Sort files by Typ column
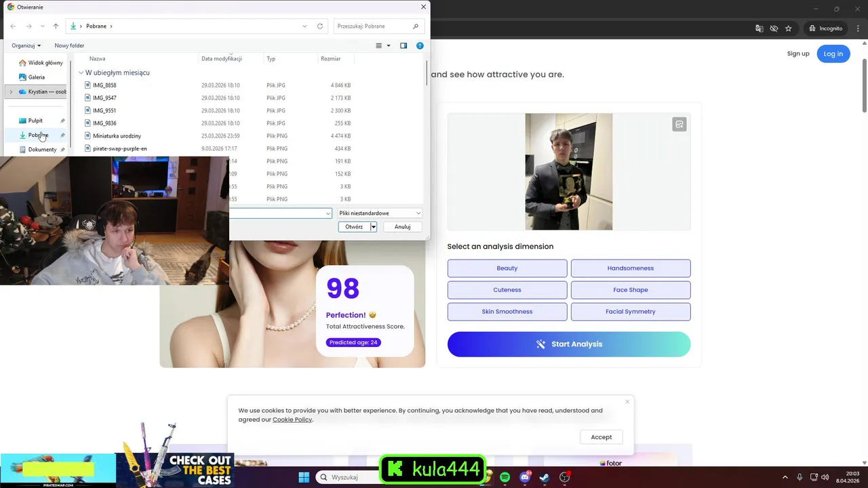Image resolution: width=868 pixels, height=488 pixels. [271, 59]
